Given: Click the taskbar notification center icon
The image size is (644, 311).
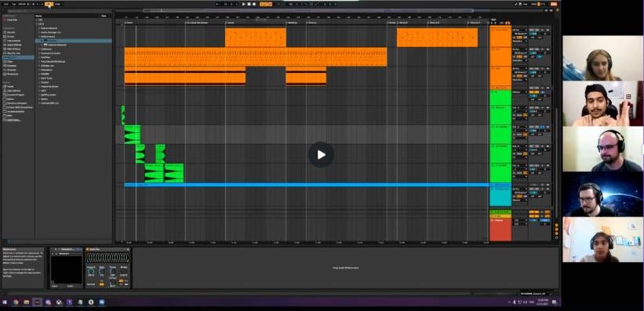Looking at the screenshot, I should pyautogui.click(x=555, y=302).
